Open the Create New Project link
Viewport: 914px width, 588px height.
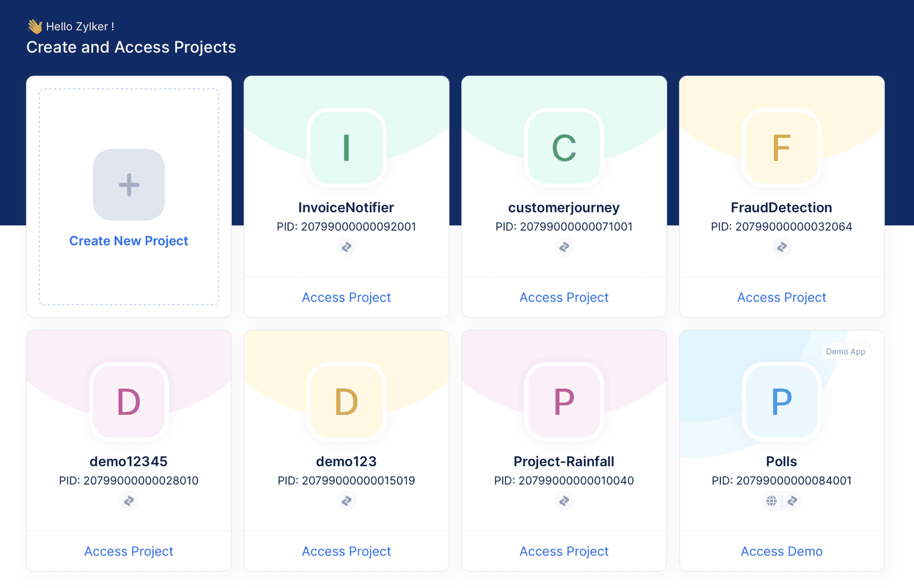pyautogui.click(x=129, y=241)
